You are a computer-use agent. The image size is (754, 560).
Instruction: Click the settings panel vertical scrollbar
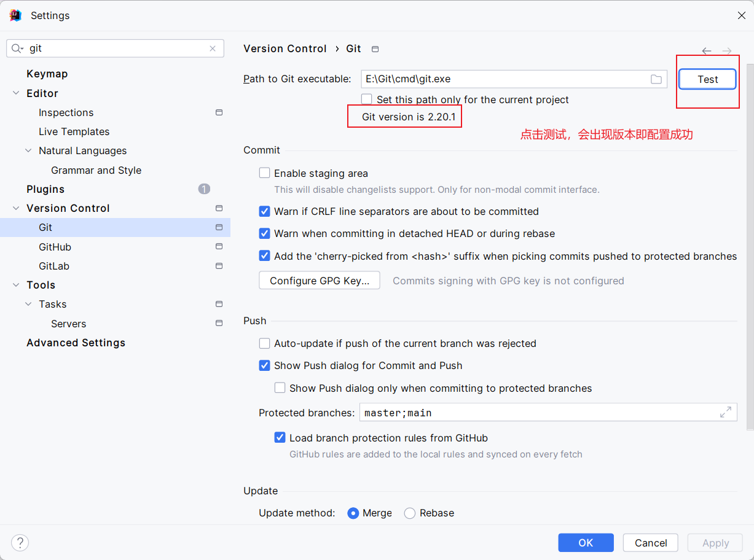pyautogui.click(x=749, y=246)
